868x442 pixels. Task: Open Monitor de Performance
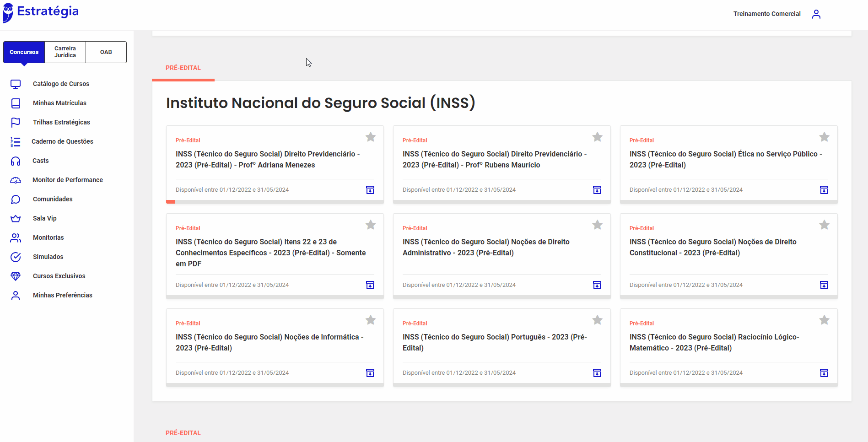tap(68, 180)
